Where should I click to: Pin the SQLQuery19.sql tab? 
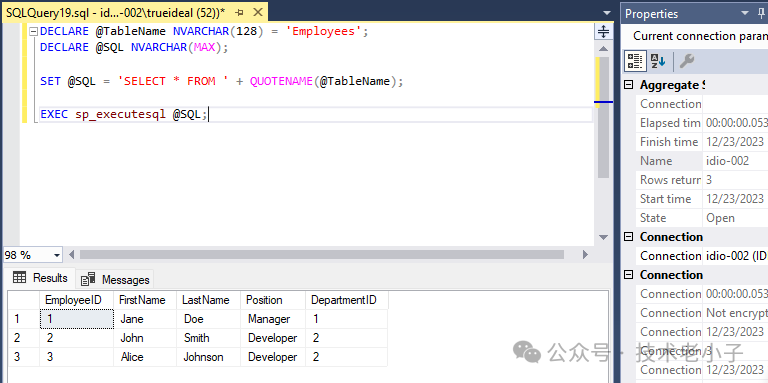[x=240, y=12]
